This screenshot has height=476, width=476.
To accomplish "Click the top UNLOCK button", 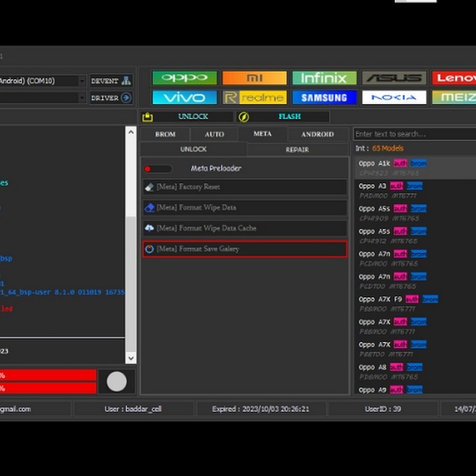I will click(x=187, y=117).
